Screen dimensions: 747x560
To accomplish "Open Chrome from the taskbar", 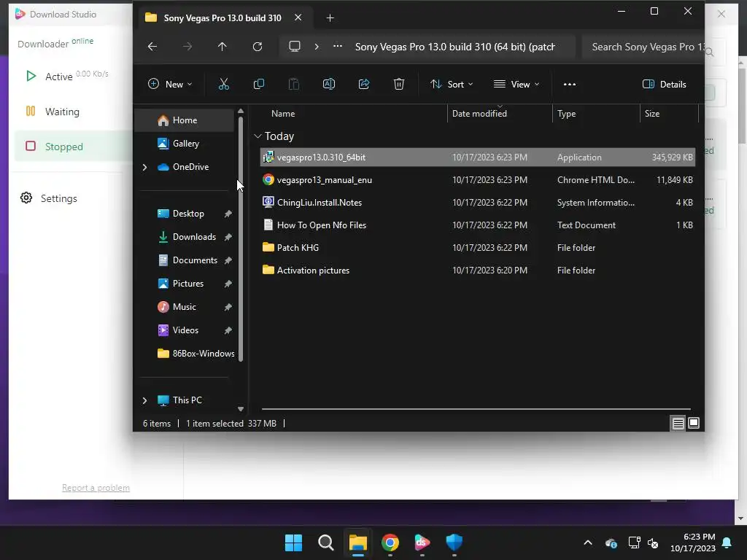I will click(390, 542).
